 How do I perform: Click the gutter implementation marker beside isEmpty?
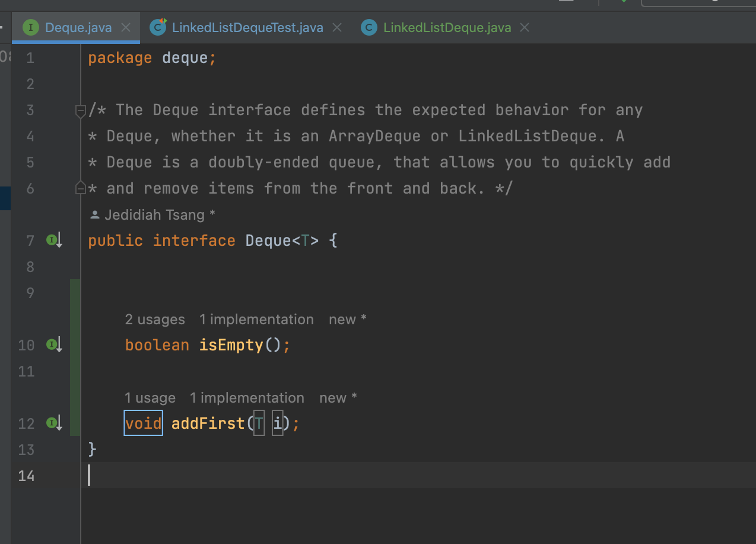tap(54, 344)
